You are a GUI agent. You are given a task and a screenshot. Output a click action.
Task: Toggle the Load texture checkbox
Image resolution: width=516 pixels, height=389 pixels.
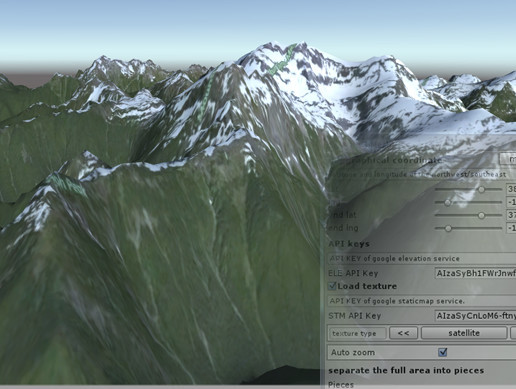(x=332, y=286)
